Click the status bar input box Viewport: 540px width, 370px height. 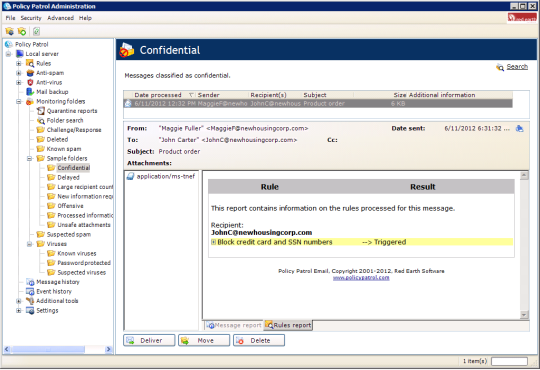pyautogui.click(x=509, y=361)
